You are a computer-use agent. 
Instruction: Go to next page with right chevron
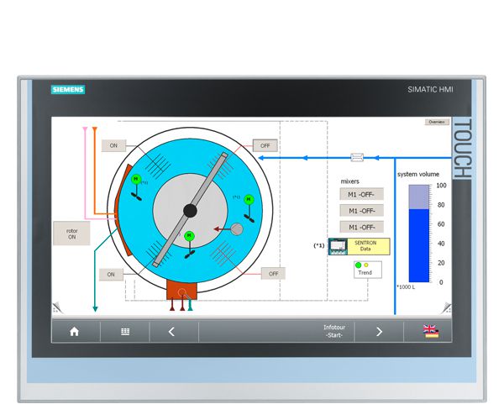[379, 331]
